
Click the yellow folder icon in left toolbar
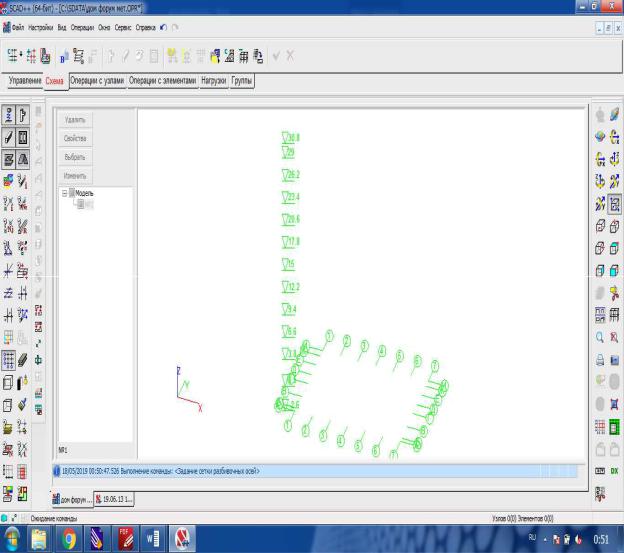(x=8, y=427)
